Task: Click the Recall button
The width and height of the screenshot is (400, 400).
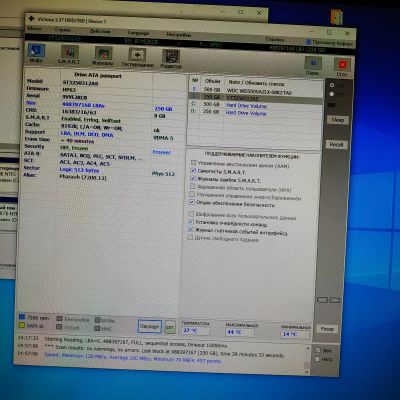Action: pos(336,144)
